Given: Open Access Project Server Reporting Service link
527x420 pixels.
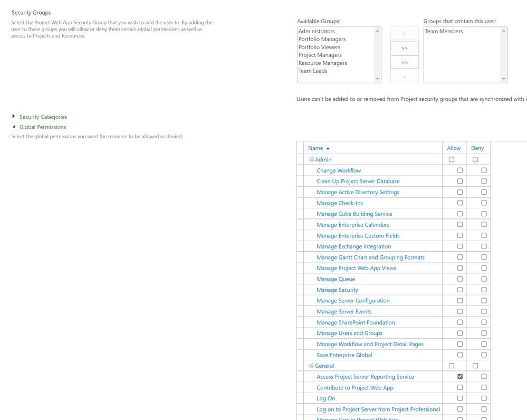Looking at the screenshot, I should tap(365, 377).
